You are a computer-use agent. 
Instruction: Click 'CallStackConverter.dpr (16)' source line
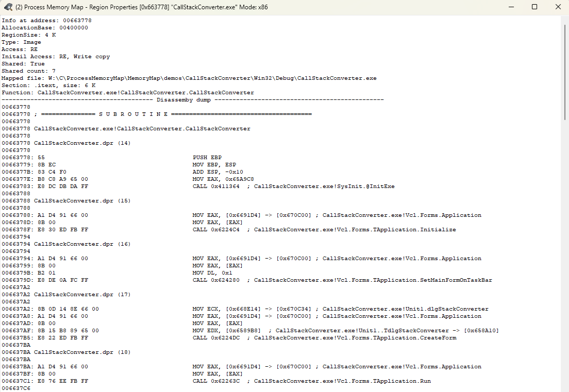tap(66, 244)
